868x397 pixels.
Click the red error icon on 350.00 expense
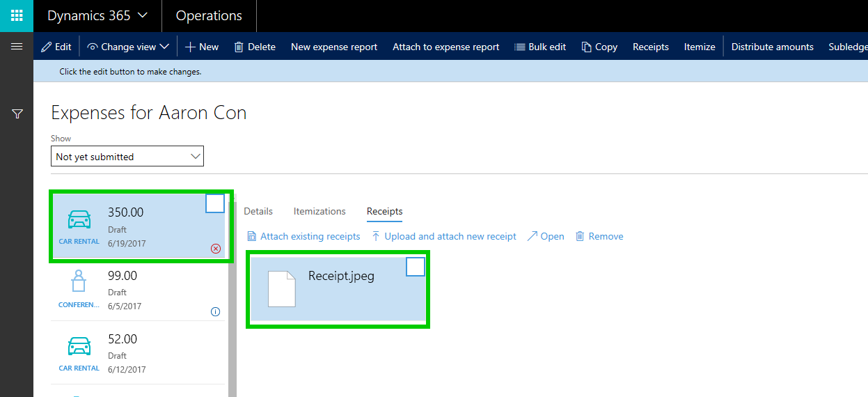(215, 249)
